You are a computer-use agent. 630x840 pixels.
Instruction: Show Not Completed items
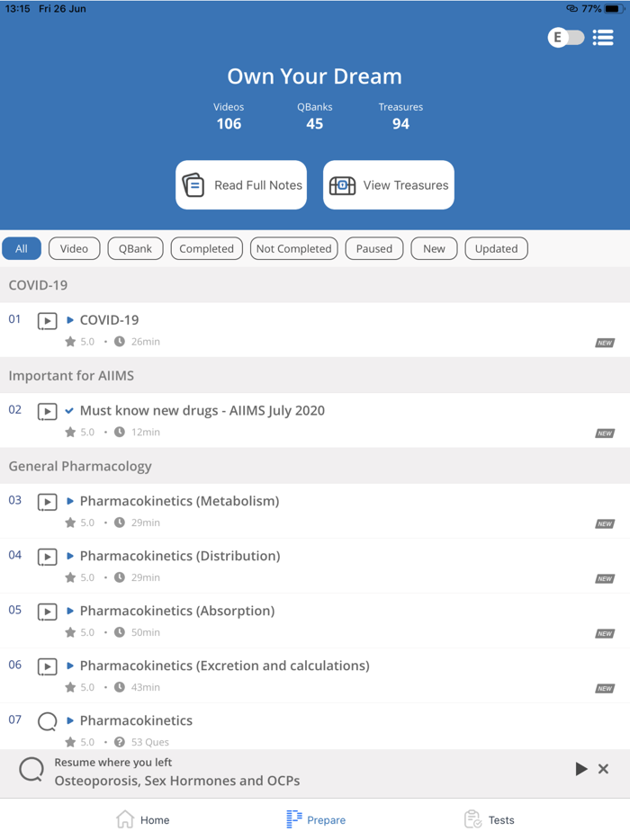[293, 248]
